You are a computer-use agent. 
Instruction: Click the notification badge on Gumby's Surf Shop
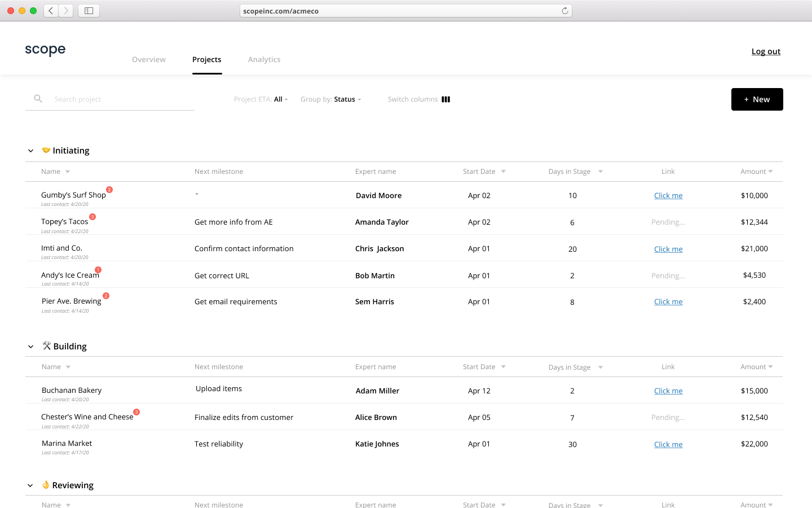(109, 190)
